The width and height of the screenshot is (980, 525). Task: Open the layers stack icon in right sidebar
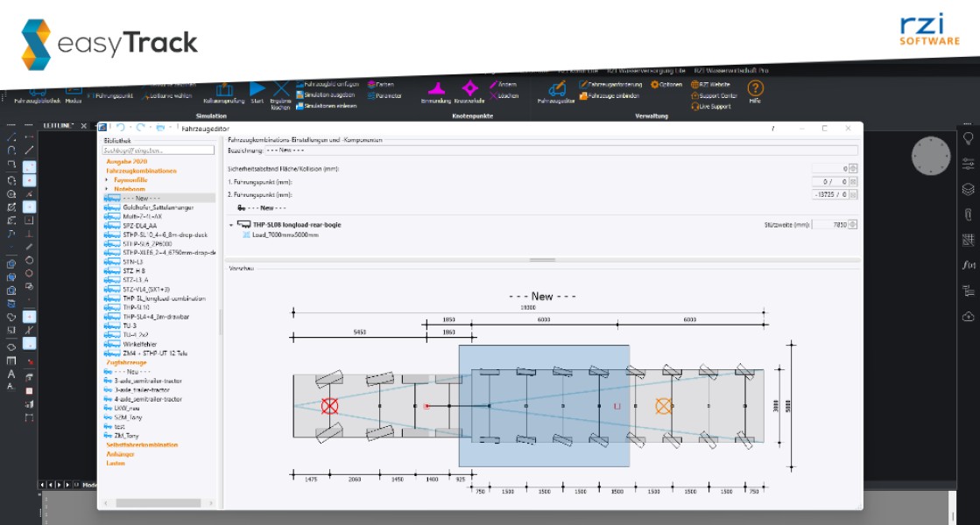968,189
